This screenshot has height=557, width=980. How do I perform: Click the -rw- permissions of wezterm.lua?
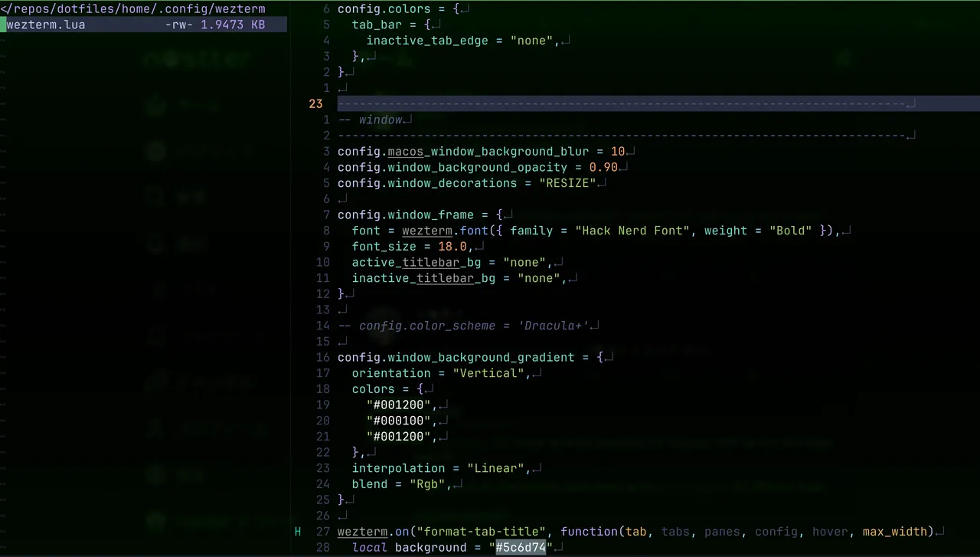(179, 25)
